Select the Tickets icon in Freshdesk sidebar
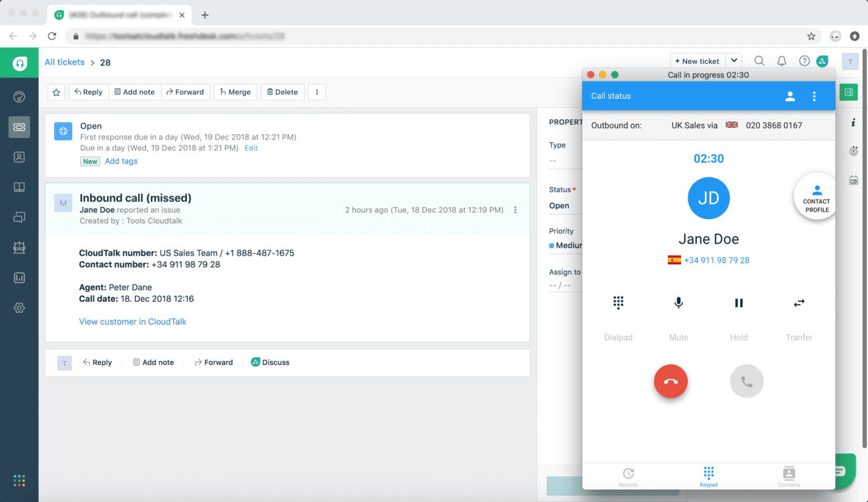 (19, 126)
